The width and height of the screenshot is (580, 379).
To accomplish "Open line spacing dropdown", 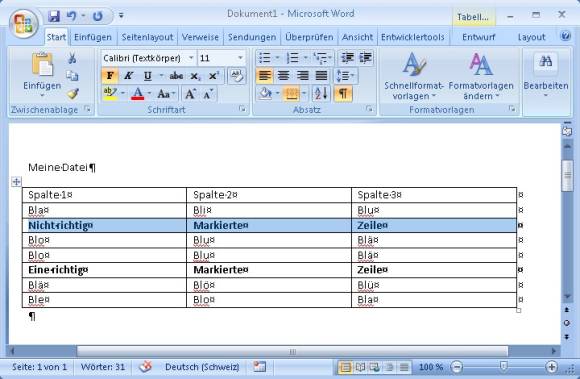I will point(345,75).
